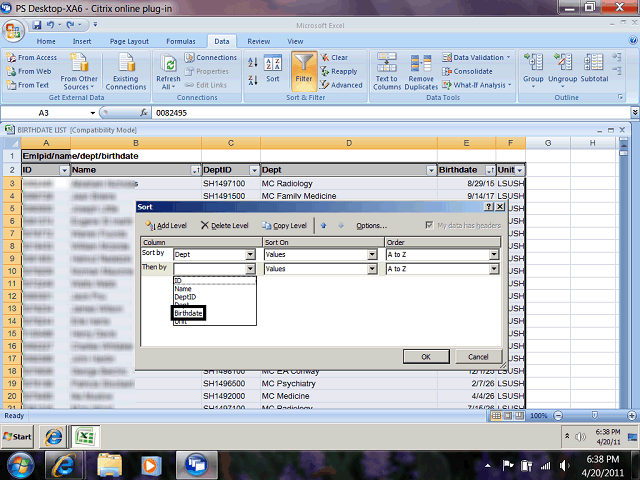Reapply the filter
This screenshot has height=480, width=640.
tap(339, 71)
